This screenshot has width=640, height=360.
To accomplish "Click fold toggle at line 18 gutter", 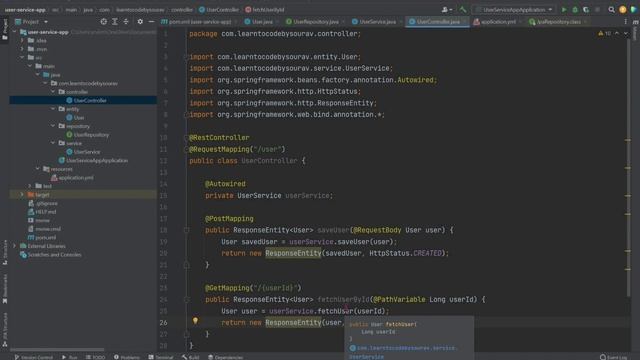I will [187, 230].
